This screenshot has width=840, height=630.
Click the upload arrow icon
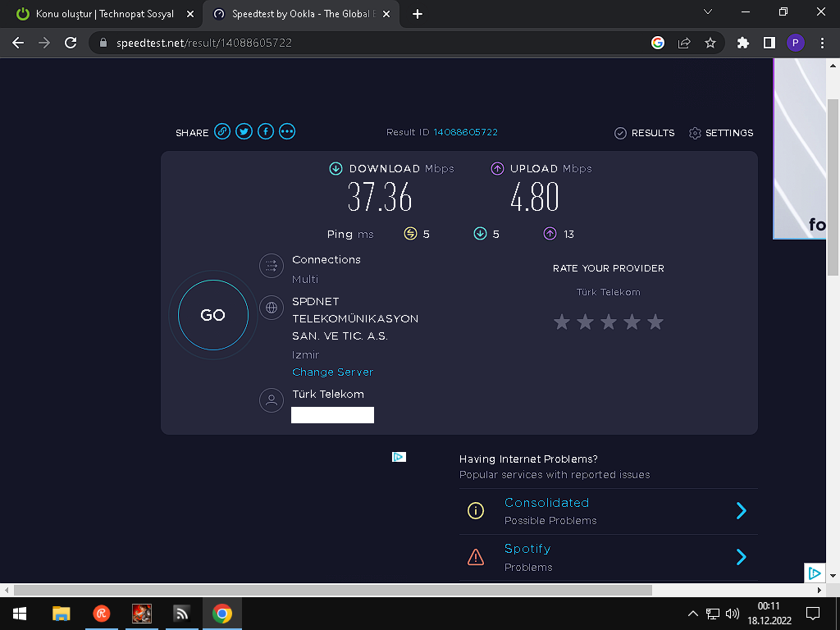click(497, 169)
